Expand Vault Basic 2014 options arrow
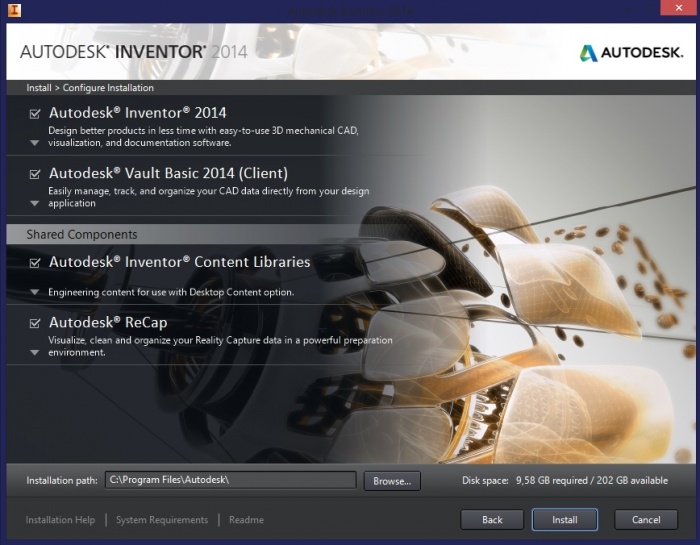This screenshot has width=700, height=545. click(34, 204)
